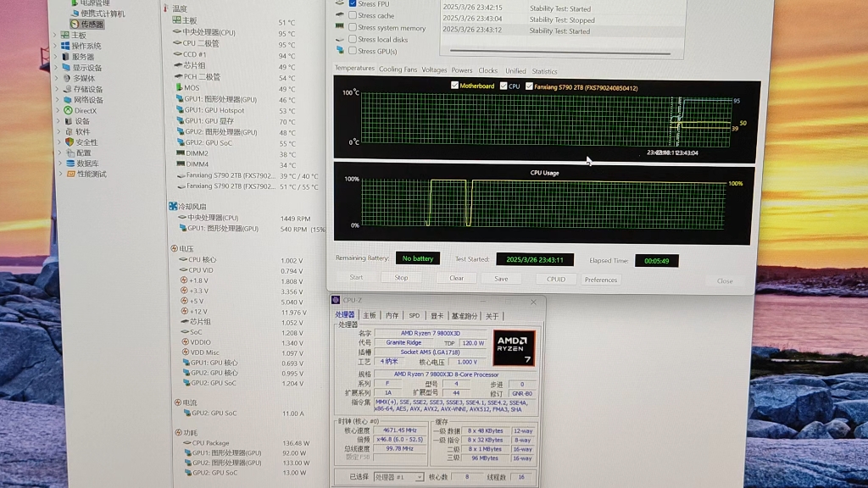868x488 pixels.
Task: Uncheck the Motherboard graph checkbox
Action: (455, 86)
